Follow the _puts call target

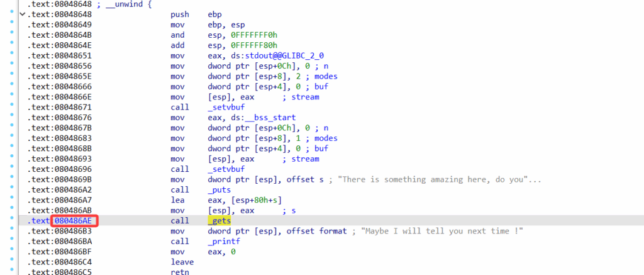point(220,189)
